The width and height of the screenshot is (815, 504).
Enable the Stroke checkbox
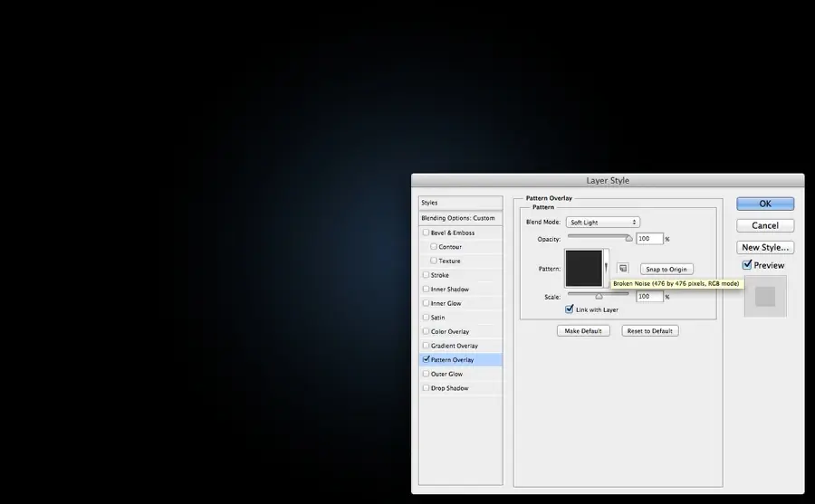coord(427,275)
